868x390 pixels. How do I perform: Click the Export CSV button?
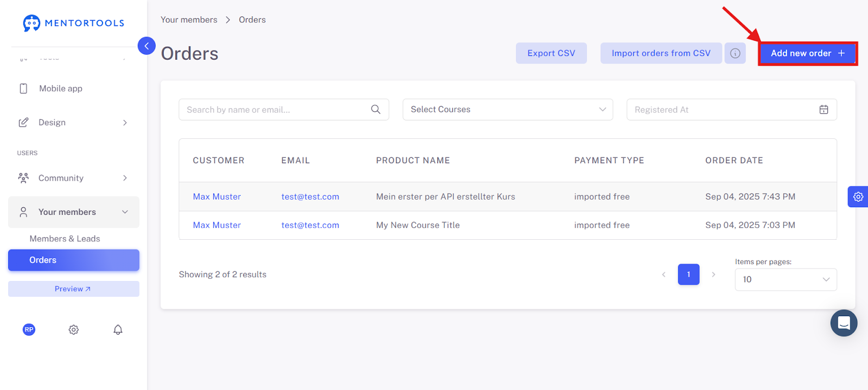pos(551,53)
